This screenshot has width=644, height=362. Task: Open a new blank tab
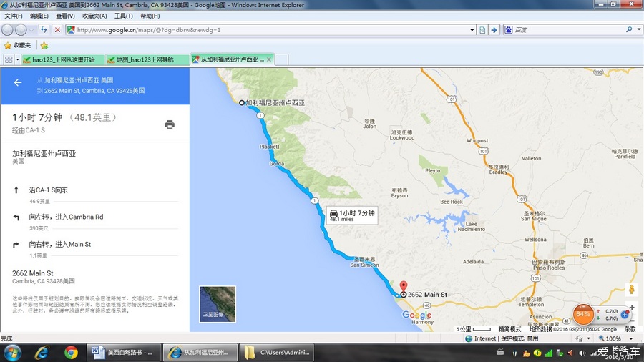click(281, 59)
